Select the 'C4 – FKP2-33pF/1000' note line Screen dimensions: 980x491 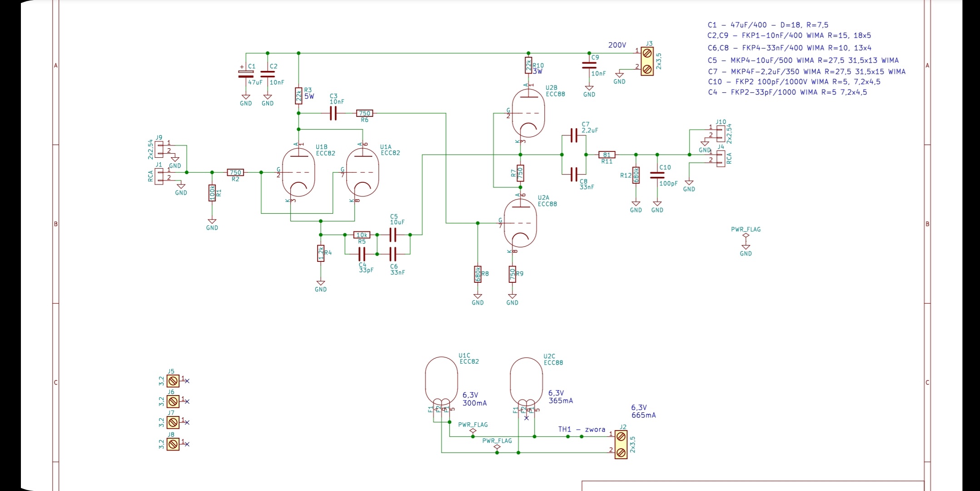[x=787, y=92]
